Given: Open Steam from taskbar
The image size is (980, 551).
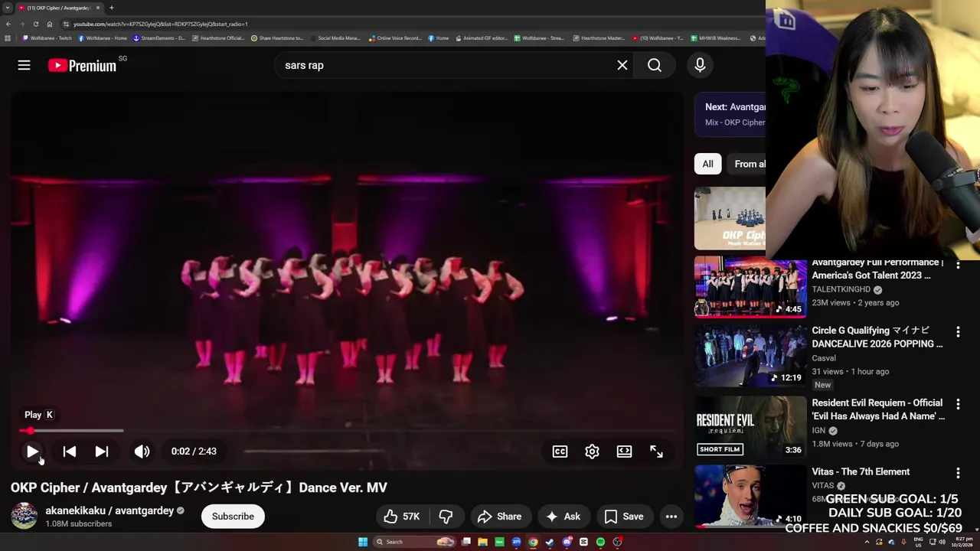Looking at the screenshot, I should coord(550,542).
